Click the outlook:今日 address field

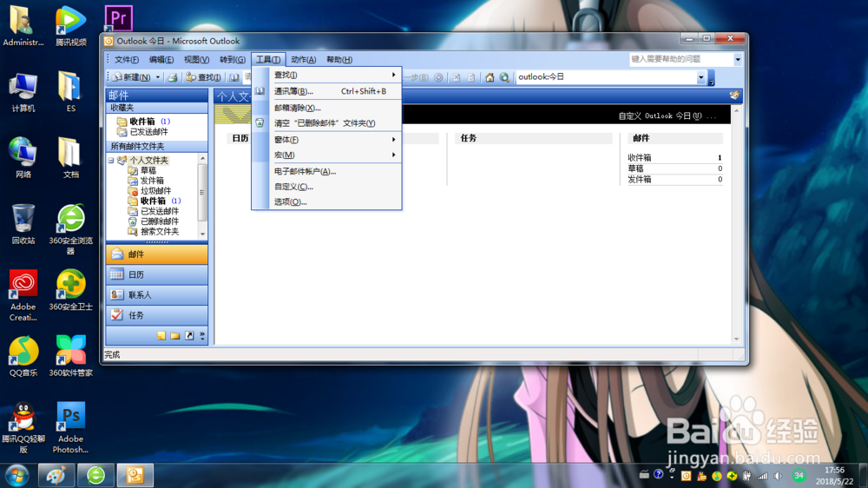(606, 77)
